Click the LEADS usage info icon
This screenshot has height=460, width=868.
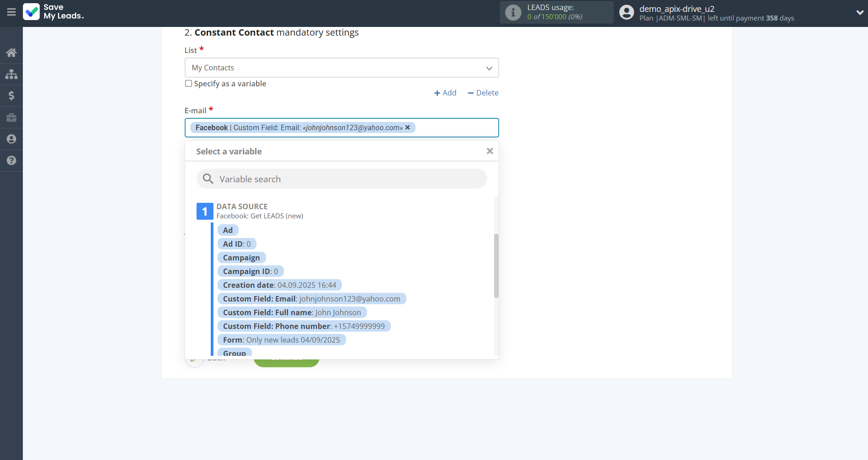click(513, 12)
